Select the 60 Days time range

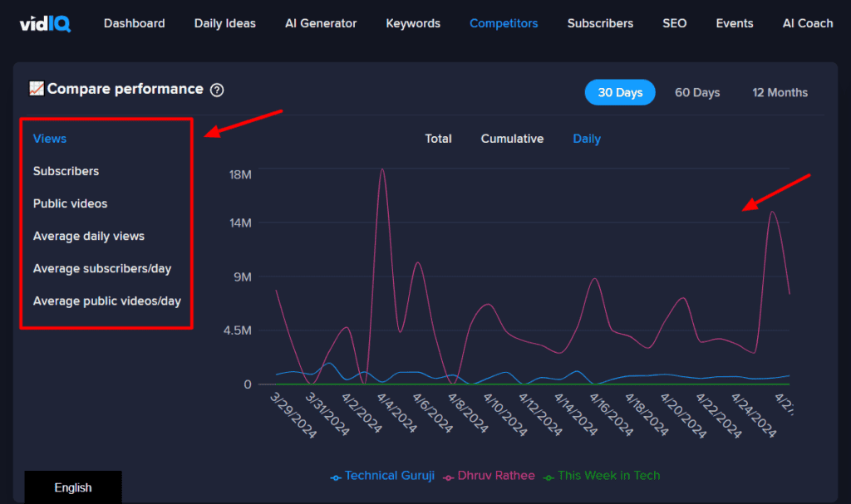pyautogui.click(x=697, y=92)
